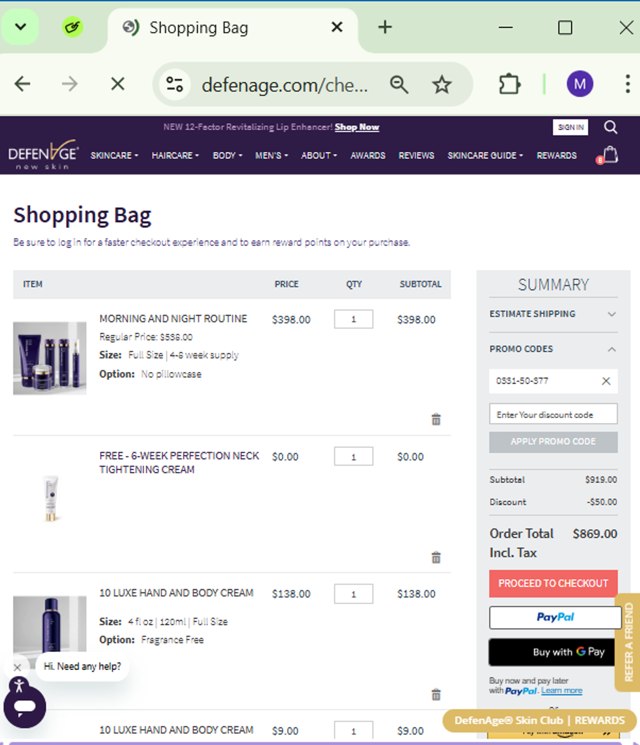Bookmark this page with the star

point(441,85)
